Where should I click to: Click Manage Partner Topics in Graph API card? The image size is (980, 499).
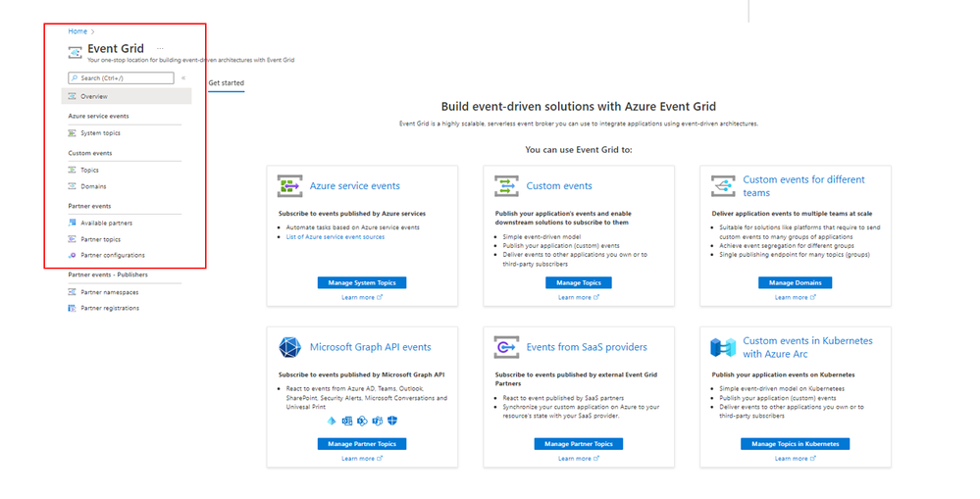coord(362,444)
